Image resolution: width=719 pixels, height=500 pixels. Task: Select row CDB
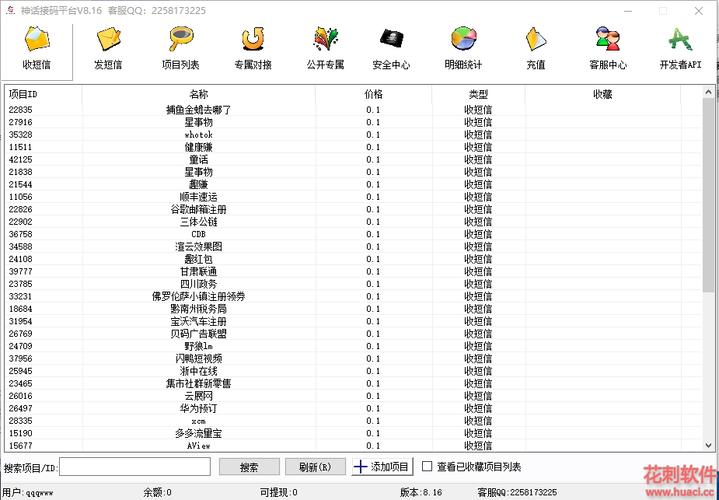(353, 234)
